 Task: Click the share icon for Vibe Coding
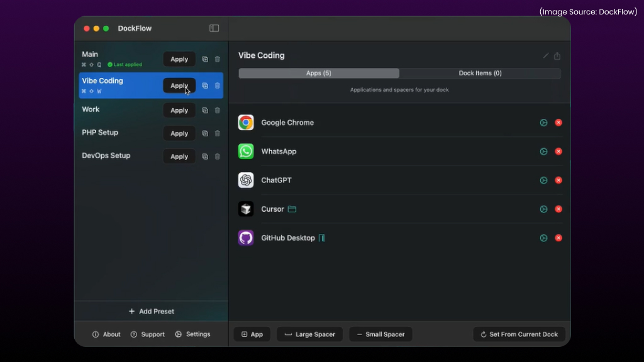tap(557, 55)
